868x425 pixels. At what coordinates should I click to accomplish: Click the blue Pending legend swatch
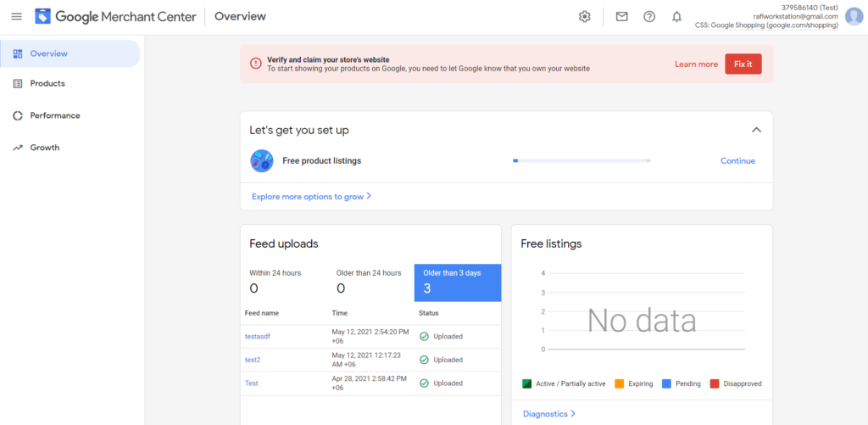666,383
